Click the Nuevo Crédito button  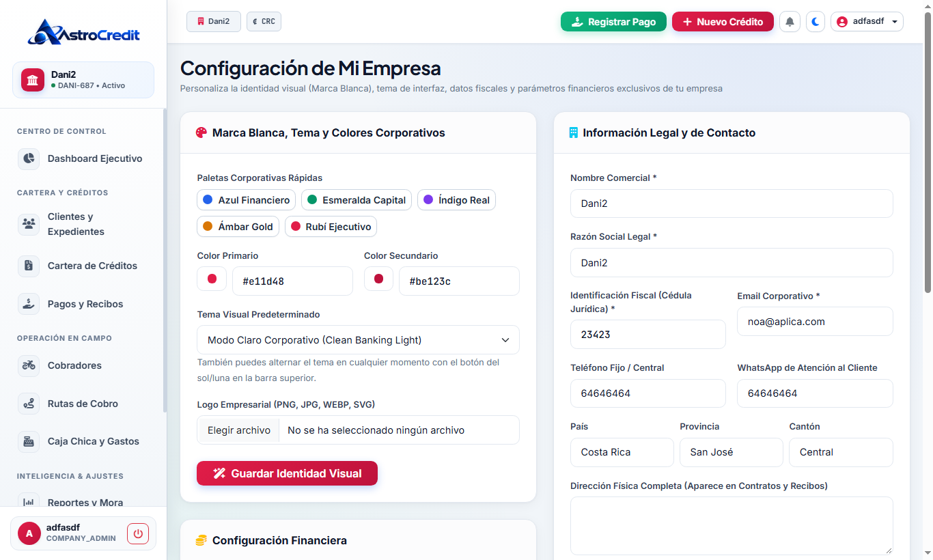pyautogui.click(x=723, y=22)
